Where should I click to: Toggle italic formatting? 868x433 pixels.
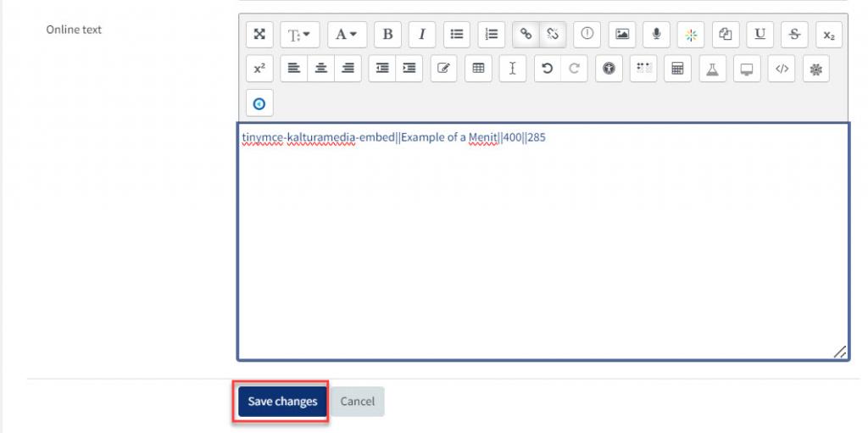pos(421,34)
